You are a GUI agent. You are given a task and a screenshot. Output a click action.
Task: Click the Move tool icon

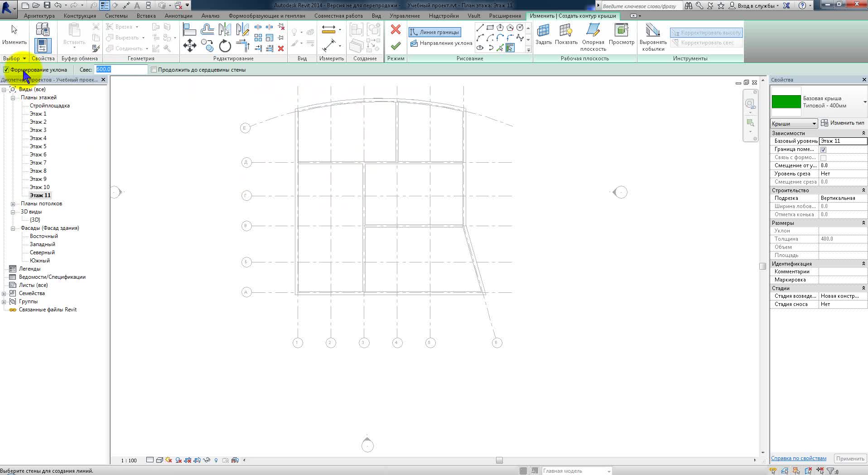(189, 45)
